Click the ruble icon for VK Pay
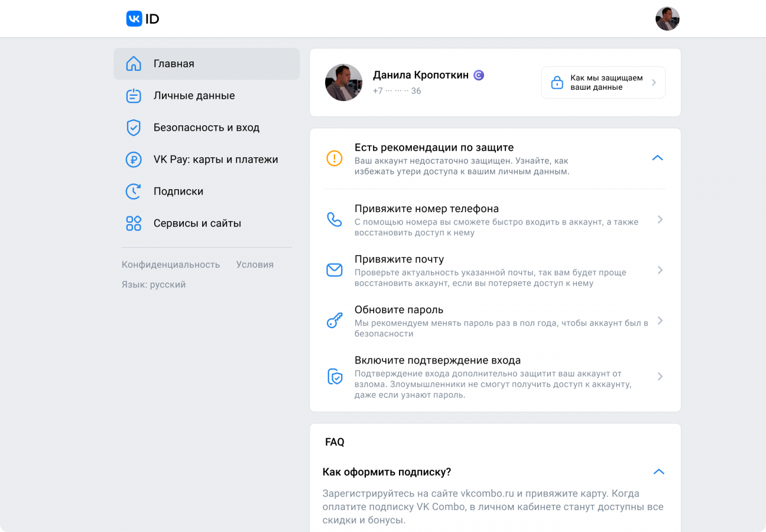The height and width of the screenshot is (532, 766). pyautogui.click(x=134, y=160)
